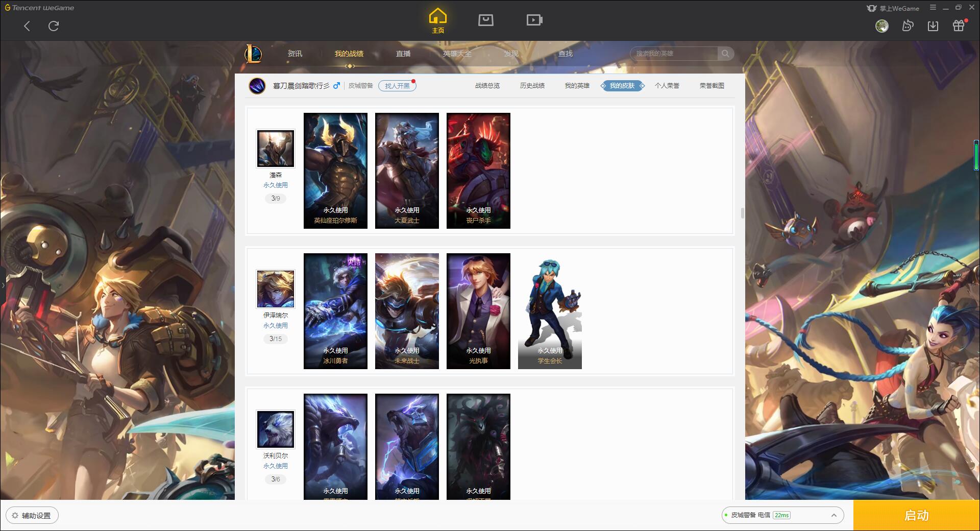
Task: Click the 启动 launch button
Action: coord(917,515)
